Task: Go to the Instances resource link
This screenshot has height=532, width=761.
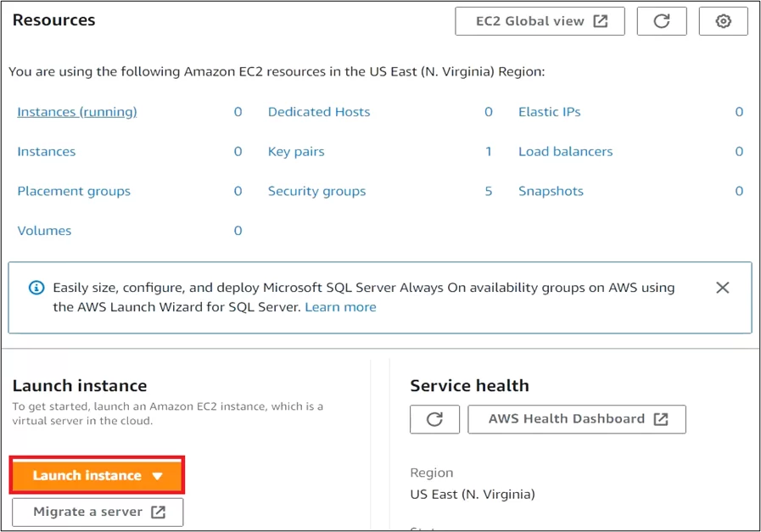Action: [x=47, y=152]
